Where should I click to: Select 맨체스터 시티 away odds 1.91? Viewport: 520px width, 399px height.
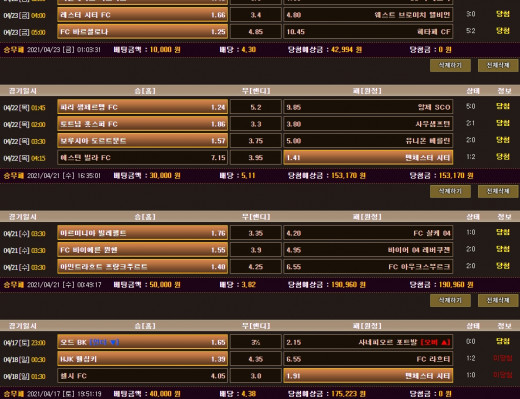(x=368, y=376)
